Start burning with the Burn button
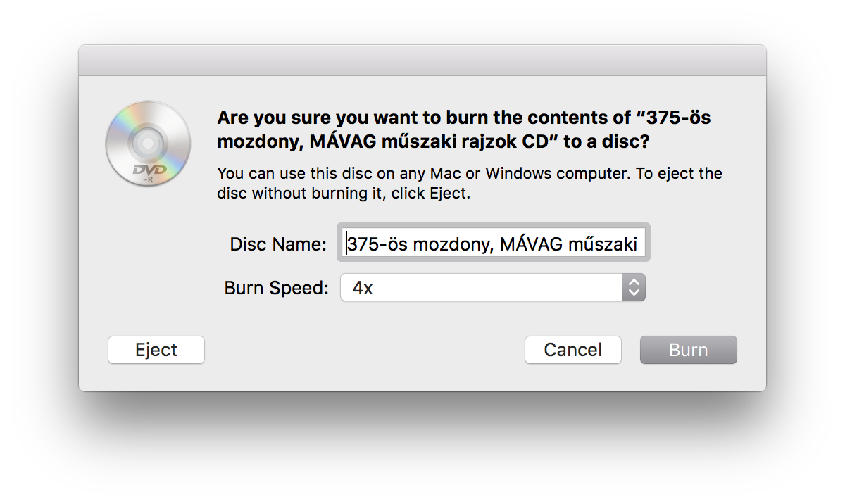The image size is (845, 504). (689, 350)
